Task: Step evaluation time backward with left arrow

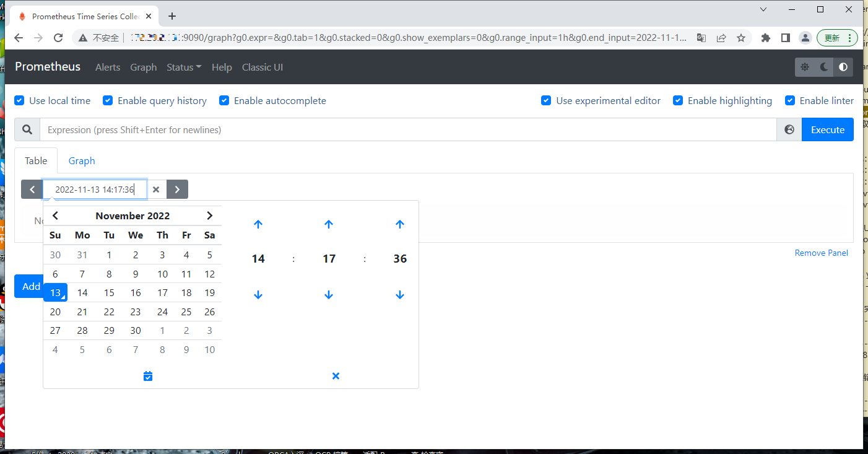Action: (32, 190)
